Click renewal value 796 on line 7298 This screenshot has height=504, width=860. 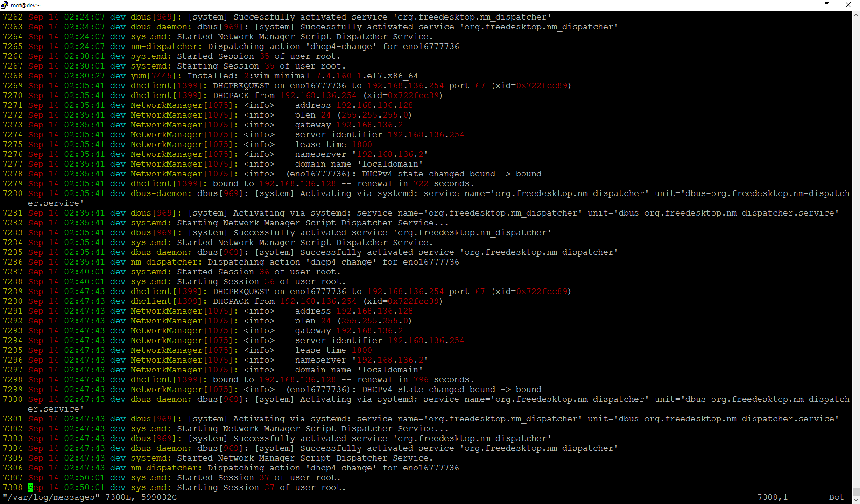pyautogui.click(x=421, y=380)
